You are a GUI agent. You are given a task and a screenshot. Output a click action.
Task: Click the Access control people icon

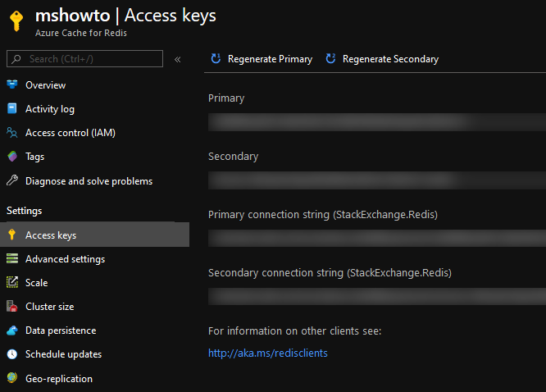pos(12,132)
